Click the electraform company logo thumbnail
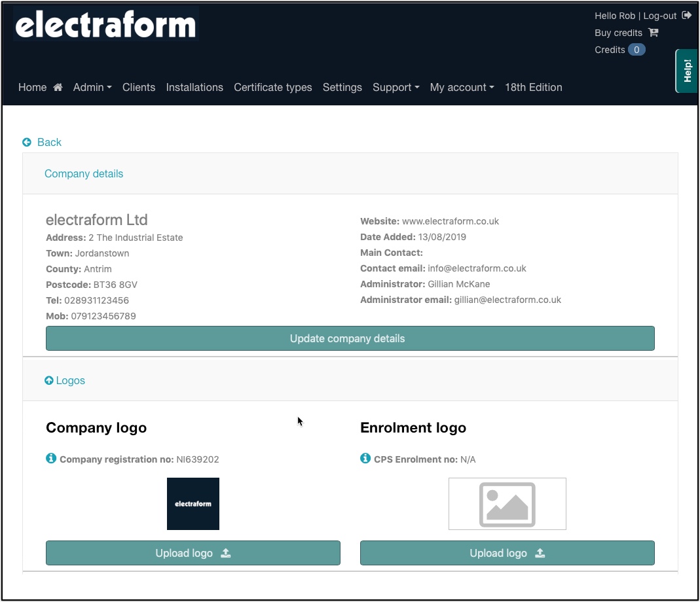The width and height of the screenshot is (700, 602). click(x=193, y=504)
